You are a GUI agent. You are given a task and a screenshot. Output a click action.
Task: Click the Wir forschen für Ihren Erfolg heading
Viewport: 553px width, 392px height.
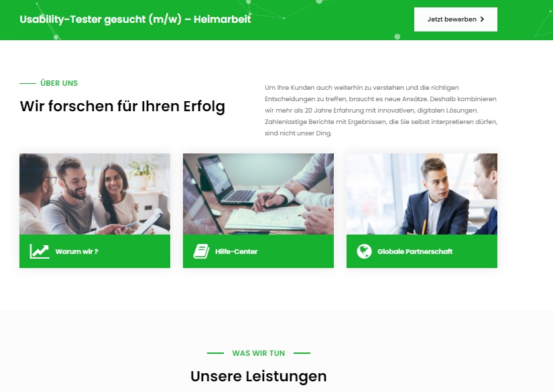click(x=123, y=107)
